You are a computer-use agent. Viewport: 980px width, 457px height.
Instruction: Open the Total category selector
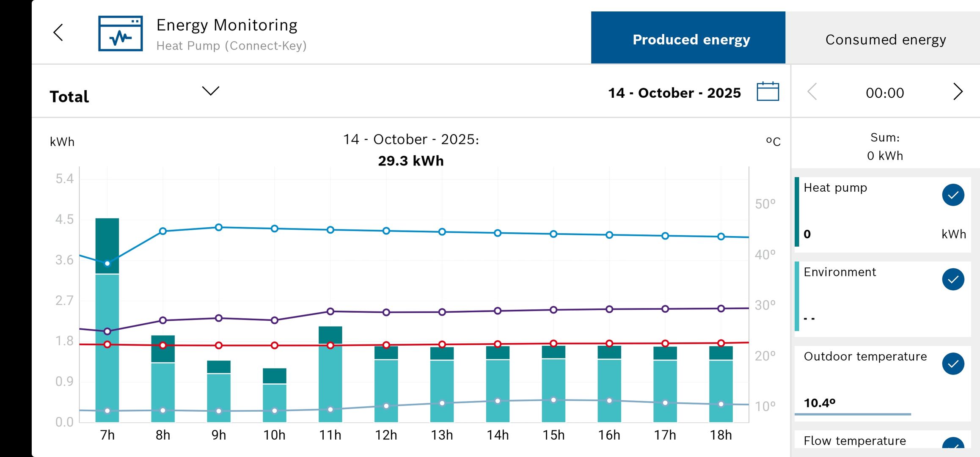(69, 96)
